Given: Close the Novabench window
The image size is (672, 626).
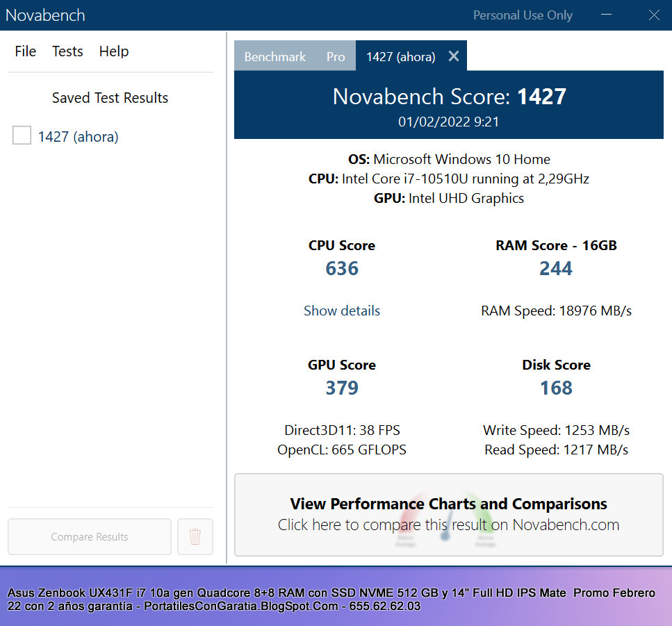Looking at the screenshot, I should point(654,15).
